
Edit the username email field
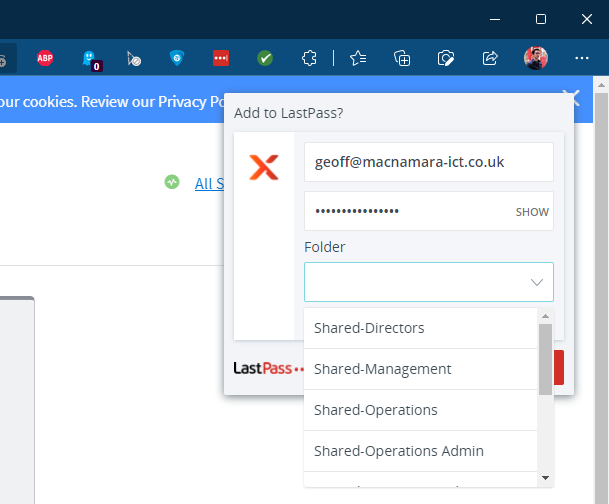428,162
